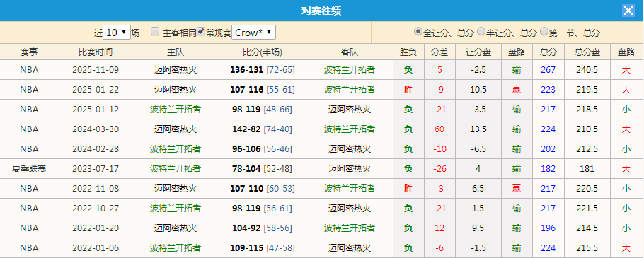Screen dimensions: 644x258
Task: Click the 比分(半场) column header
Action: pos(263,52)
